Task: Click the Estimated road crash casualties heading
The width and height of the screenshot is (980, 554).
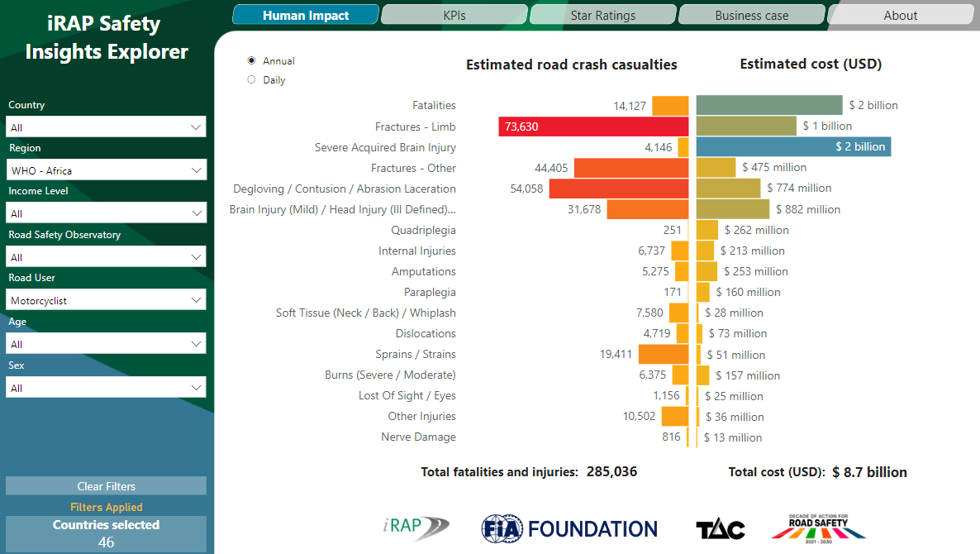Action: (x=571, y=64)
